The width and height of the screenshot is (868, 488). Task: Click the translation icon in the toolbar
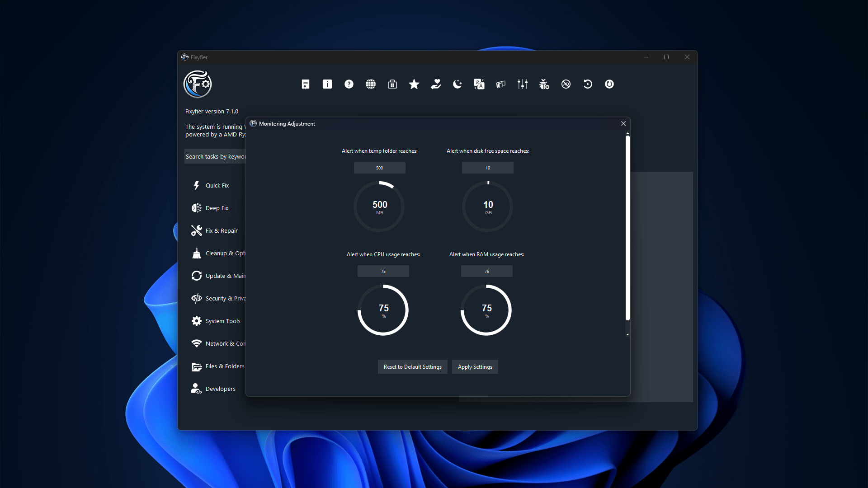pyautogui.click(x=479, y=84)
